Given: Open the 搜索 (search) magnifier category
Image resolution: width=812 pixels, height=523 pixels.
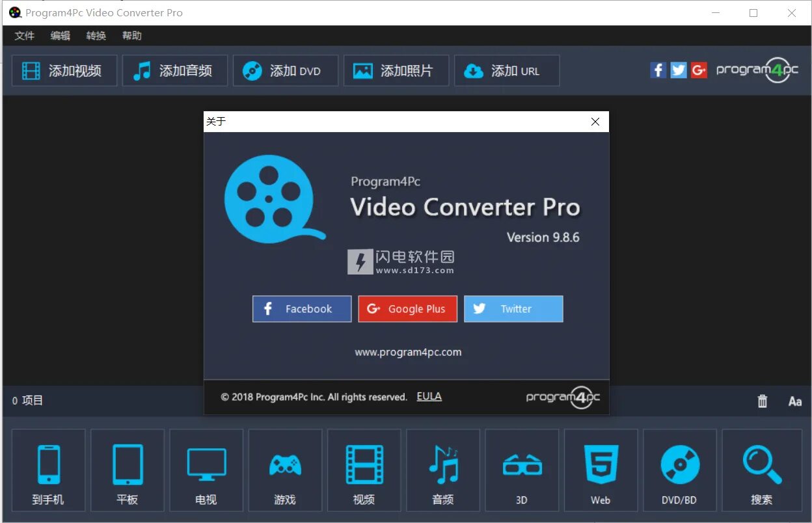Looking at the screenshot, I should point(762,470).
